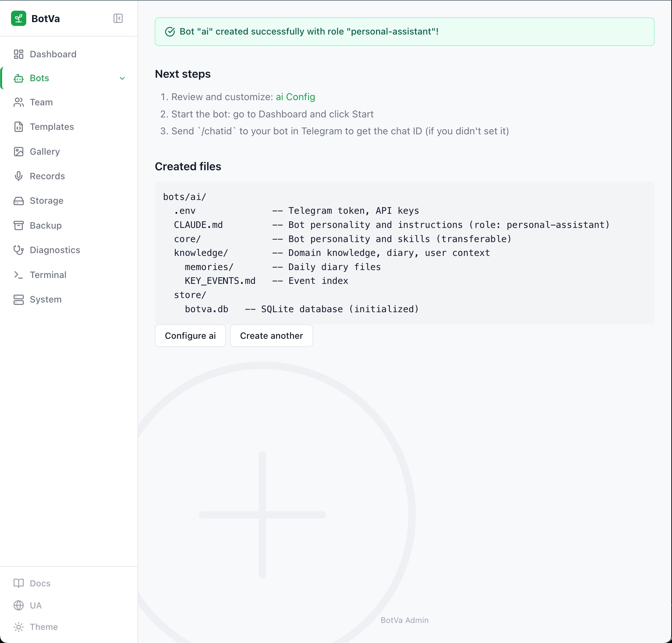Open the Diagnostics stethoscope icon
The height and width of the screenshot is (643, 672).
[19, 250]
